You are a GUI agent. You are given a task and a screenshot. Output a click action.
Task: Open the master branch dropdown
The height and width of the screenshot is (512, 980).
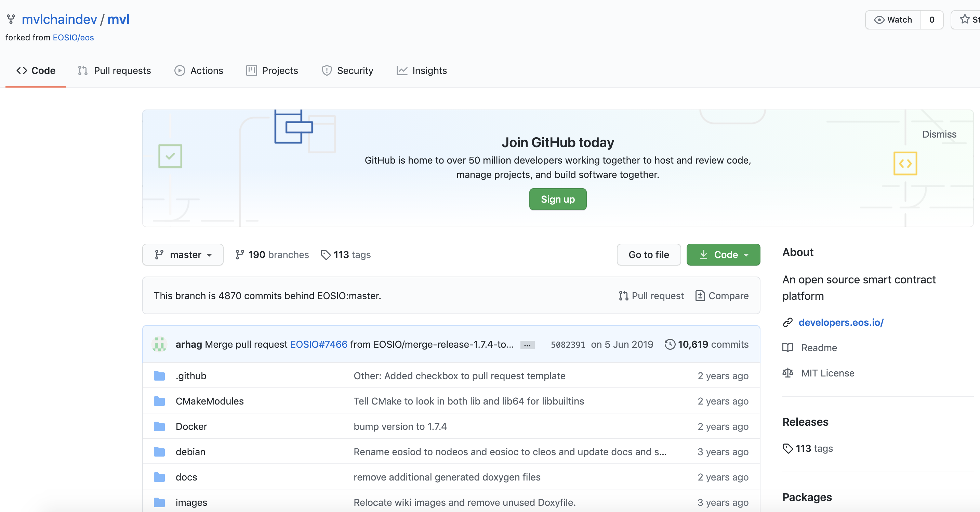click(x=183, y=255)
